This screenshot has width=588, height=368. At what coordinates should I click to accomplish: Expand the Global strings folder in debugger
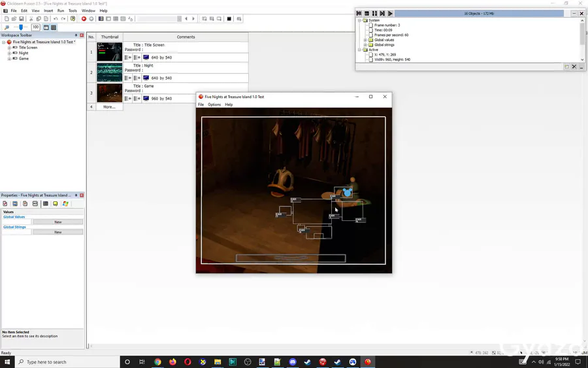[x=365, y=44]
